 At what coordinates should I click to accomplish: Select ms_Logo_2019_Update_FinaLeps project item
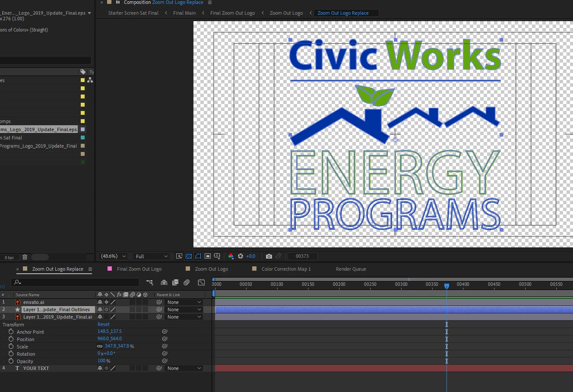click(38, 129)
